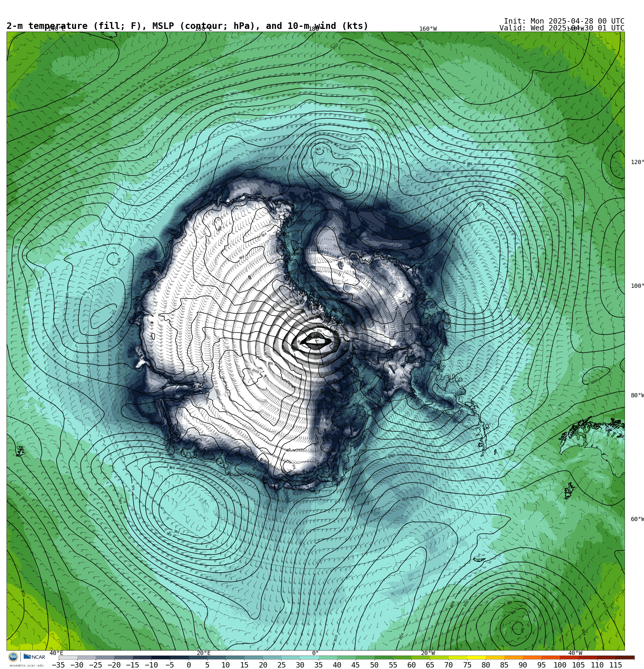
Task: Open the ensemble.ucar.edu link text
Action: pyautogui.click(x=26, y=666)
